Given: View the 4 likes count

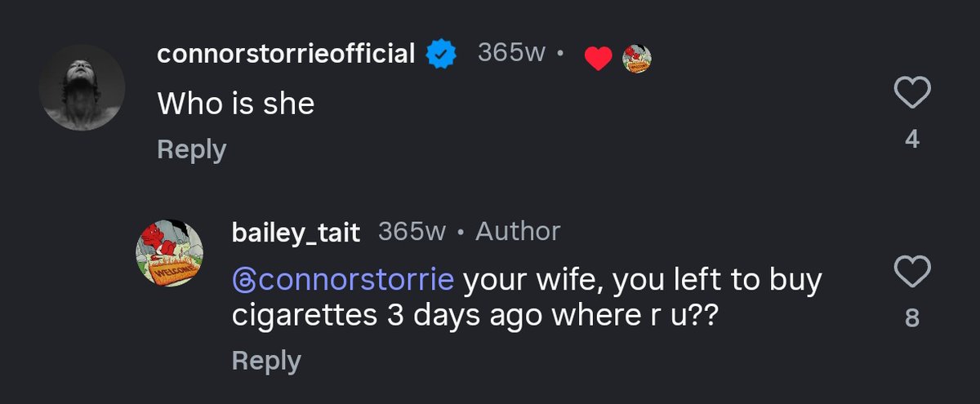Looking at the screenshot, I should tap(913, 140).
